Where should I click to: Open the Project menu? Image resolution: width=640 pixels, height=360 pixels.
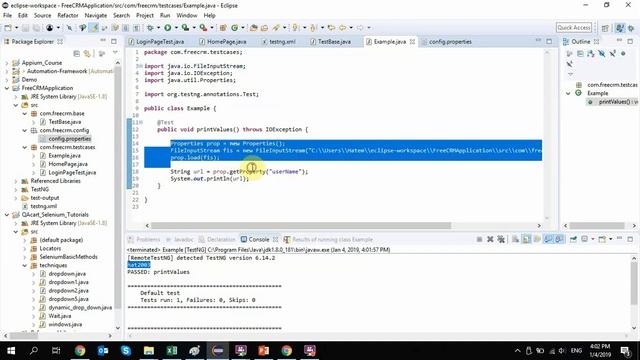click(144, 16)
